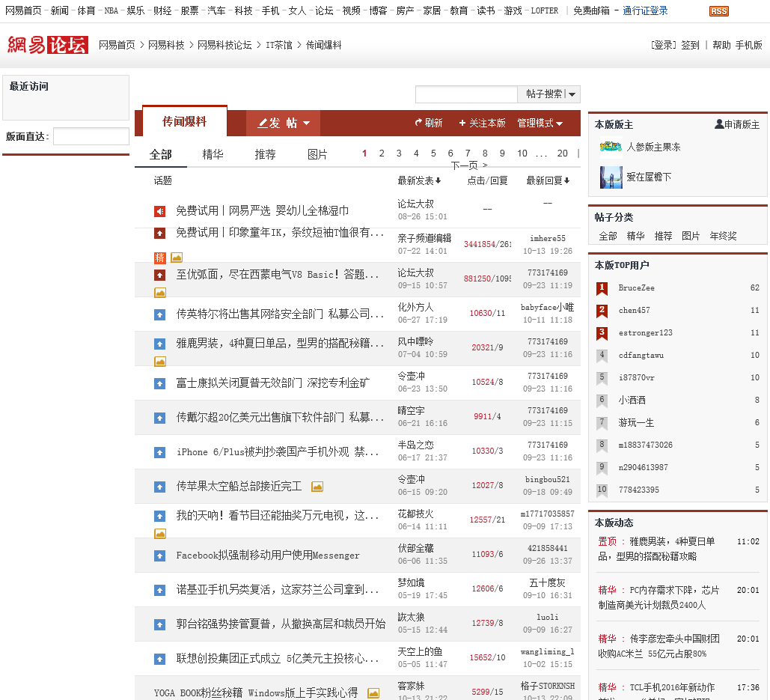Click blue arrow icon beside 诺基亚手机 post

pyautogui.click(x=159, y=590)
